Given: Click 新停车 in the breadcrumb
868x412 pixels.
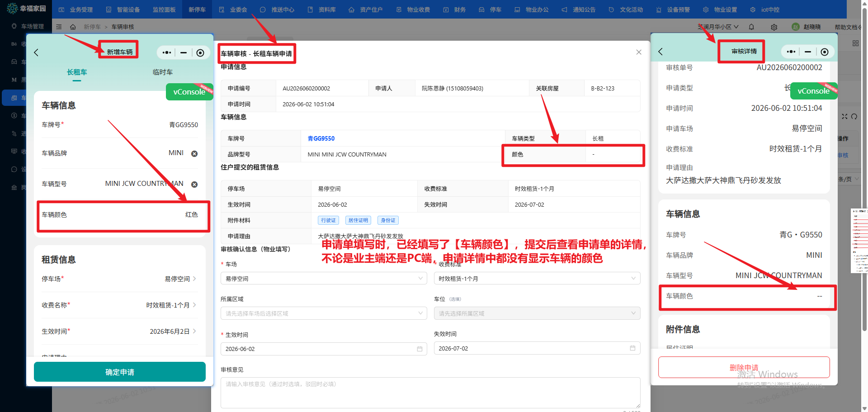Looking at the screenshot, I should tap(92, 27).
